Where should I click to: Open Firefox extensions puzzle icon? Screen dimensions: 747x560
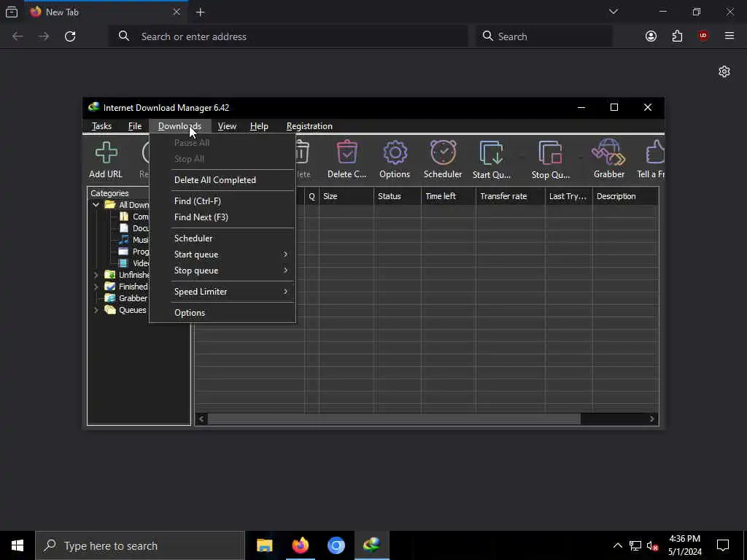(x=677, y=36)
